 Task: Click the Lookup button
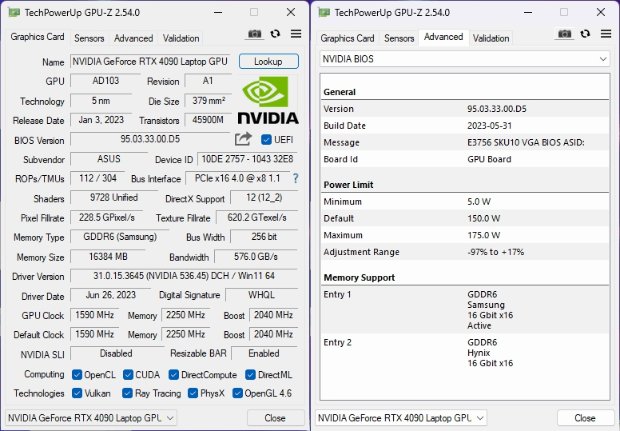[268, 61]
